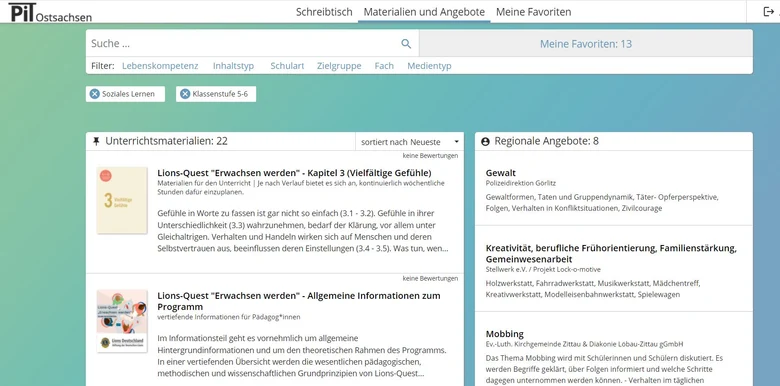Open the Lebenskompetenz filter dropdown
Viewport: 780px width, 386px height.
(160, 66)
